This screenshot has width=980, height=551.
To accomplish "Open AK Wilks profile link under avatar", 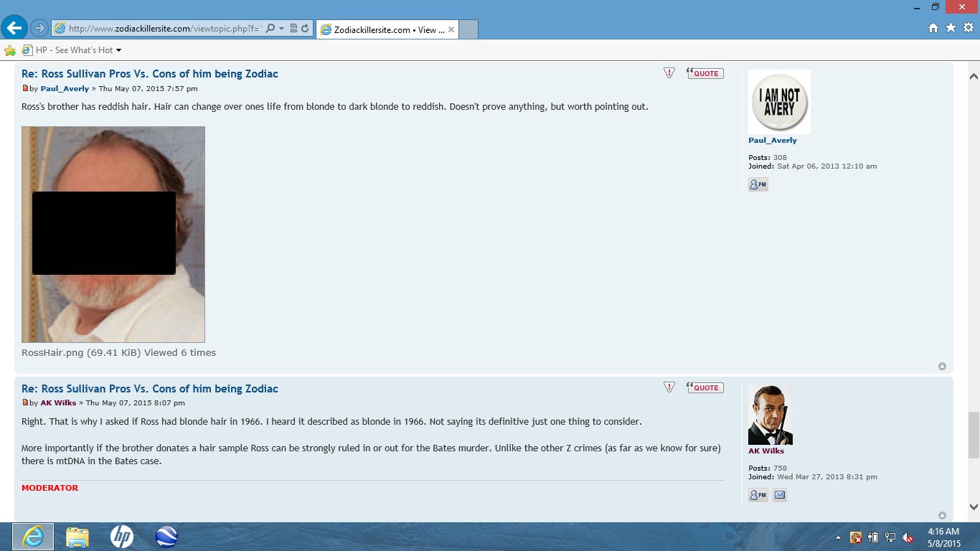I will coord(766,451).
